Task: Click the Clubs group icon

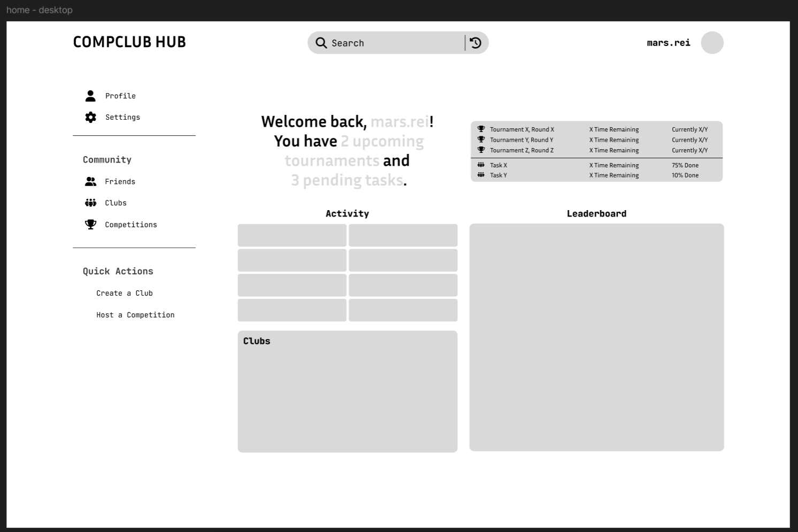Action: [90, 203]
